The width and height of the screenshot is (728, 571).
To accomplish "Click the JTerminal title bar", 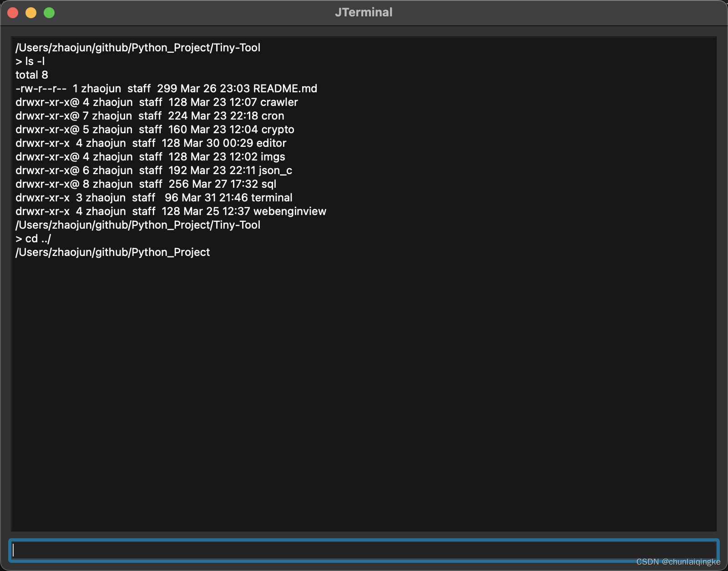I will click(363, 12).
